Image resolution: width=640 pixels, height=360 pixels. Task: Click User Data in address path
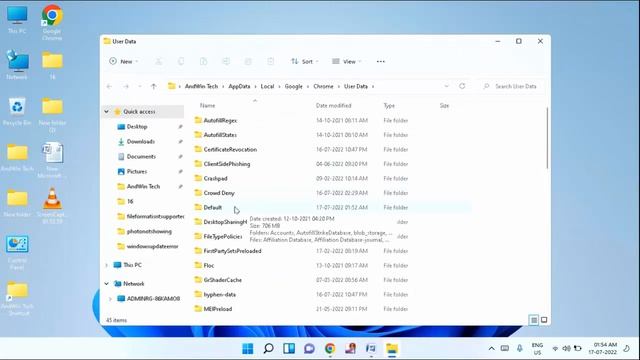pyautogui.click(x=356, y=86)
